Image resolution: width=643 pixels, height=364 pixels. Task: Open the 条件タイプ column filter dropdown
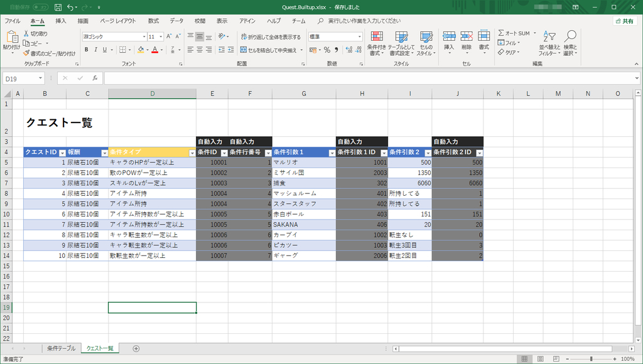(x=192, y=153)
